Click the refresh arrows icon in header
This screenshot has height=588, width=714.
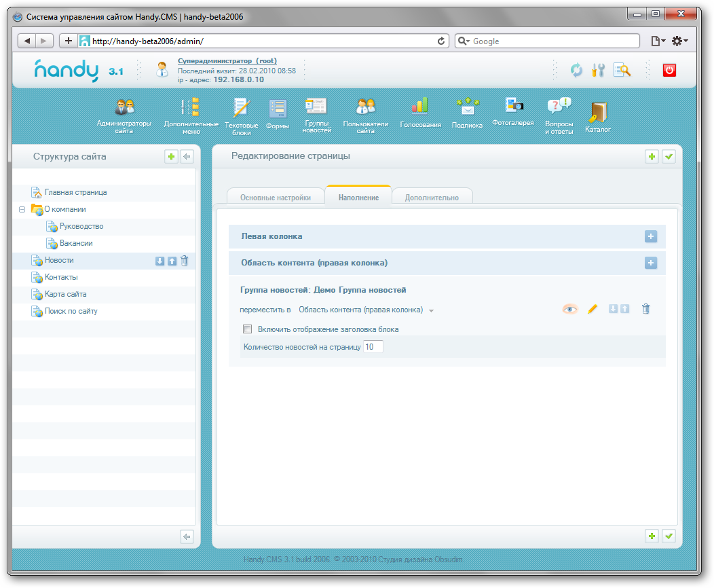(x=576, y=70)
